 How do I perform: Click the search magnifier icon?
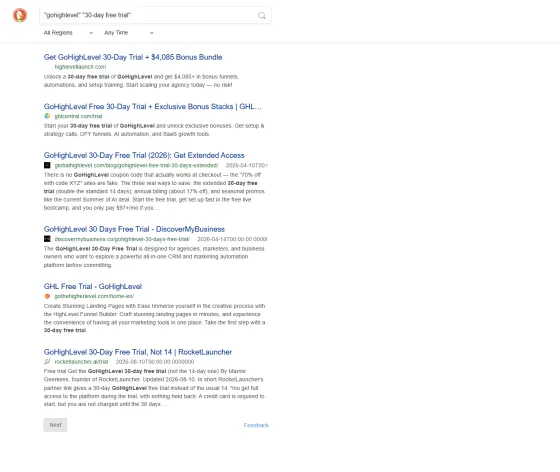click(262, 15)
